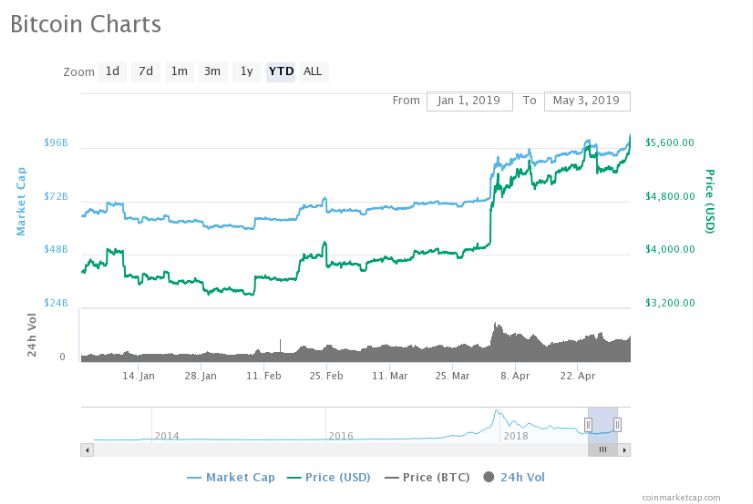
Task: Toggle the Price (USD) legend series
Action: point(328,477)
